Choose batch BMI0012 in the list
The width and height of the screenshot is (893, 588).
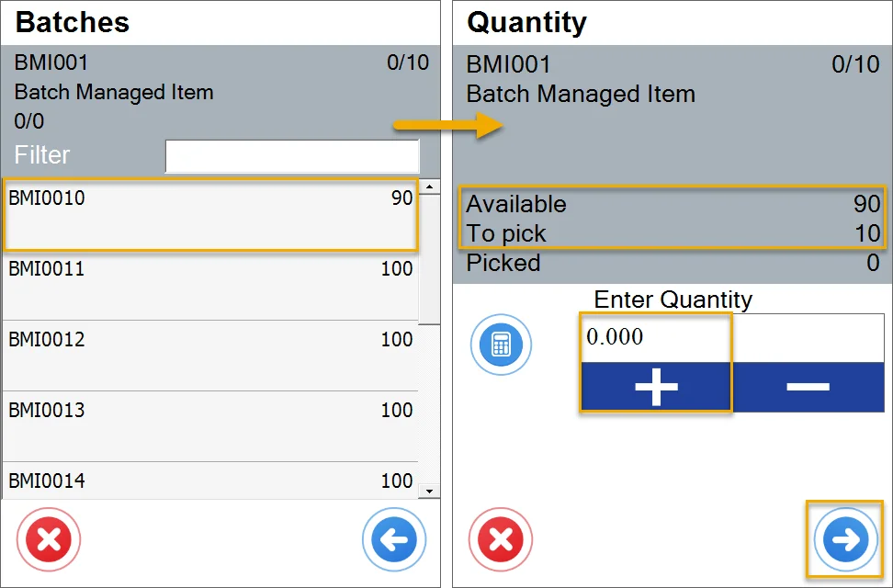pyautogui.click(x=210, y=356)
